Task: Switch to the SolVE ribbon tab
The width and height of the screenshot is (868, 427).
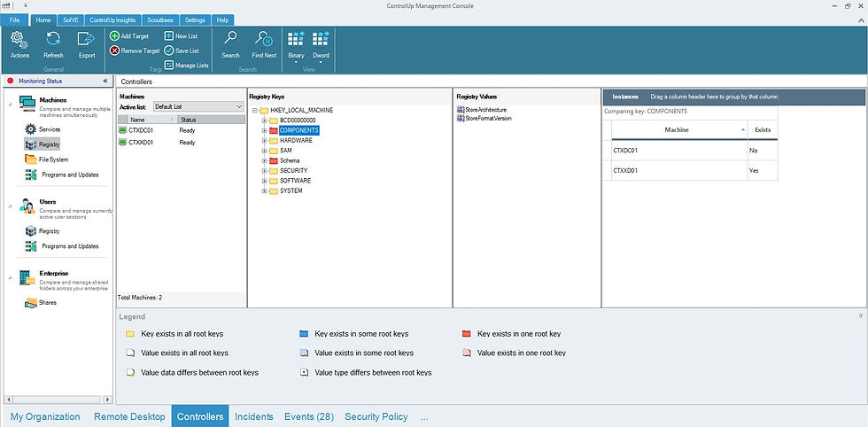Action: 71,20
